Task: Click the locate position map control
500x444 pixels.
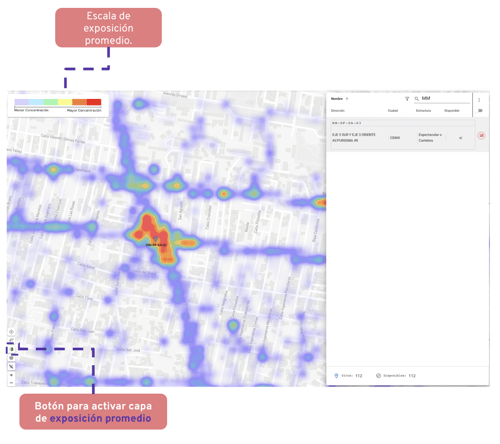Action: pos(11,332)
